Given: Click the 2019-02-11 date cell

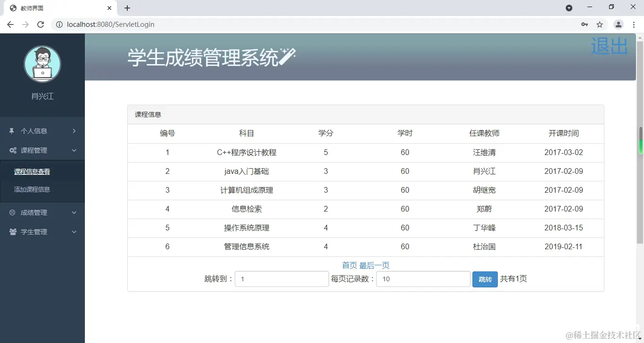Looking at the screenshot, I should pos(563,247).
